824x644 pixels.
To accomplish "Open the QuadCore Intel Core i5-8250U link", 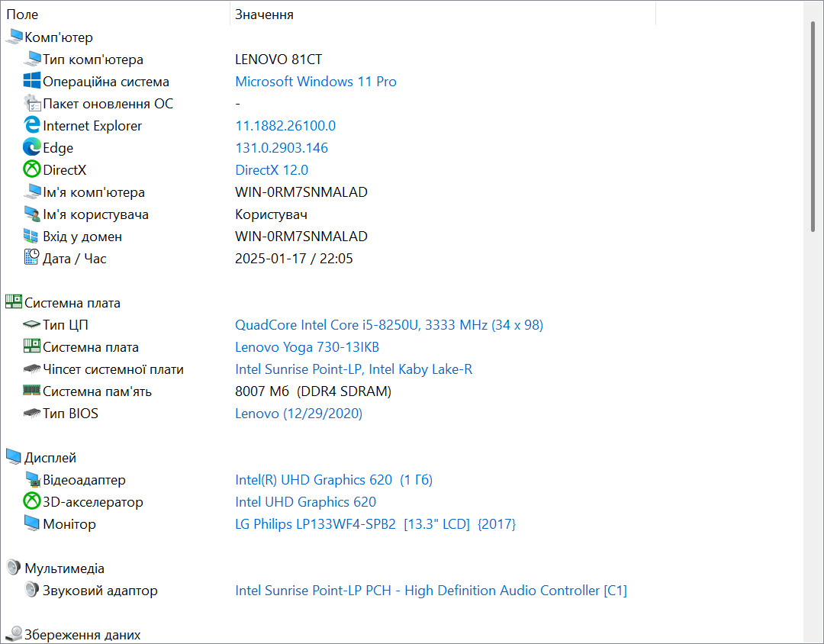I will [389, 325].
